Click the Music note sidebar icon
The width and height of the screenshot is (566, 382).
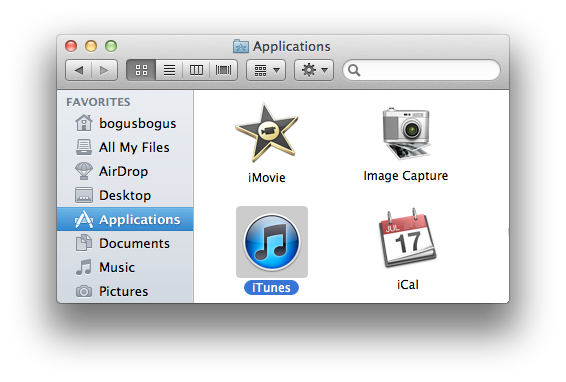(x=84, y=267)
